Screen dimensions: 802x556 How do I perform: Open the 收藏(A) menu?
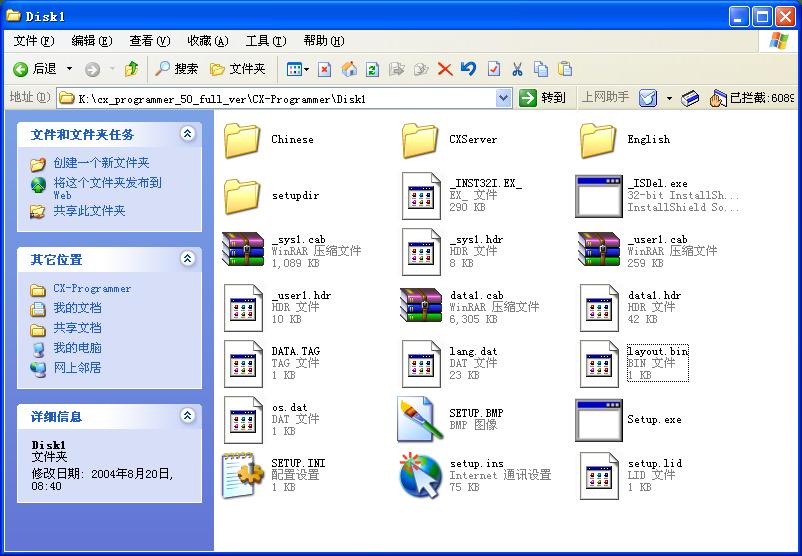click(208, 41)
